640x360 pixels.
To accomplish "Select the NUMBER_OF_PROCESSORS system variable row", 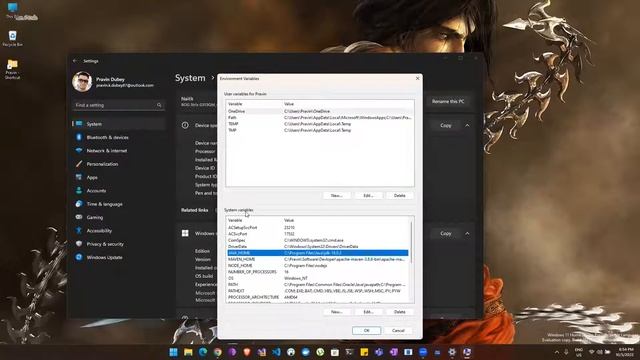I will (318, 272).
